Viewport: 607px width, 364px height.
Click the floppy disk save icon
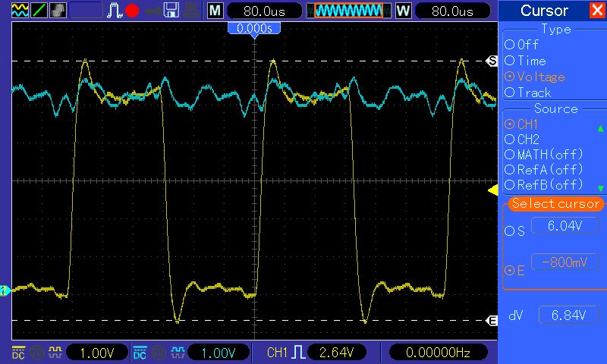171,11
